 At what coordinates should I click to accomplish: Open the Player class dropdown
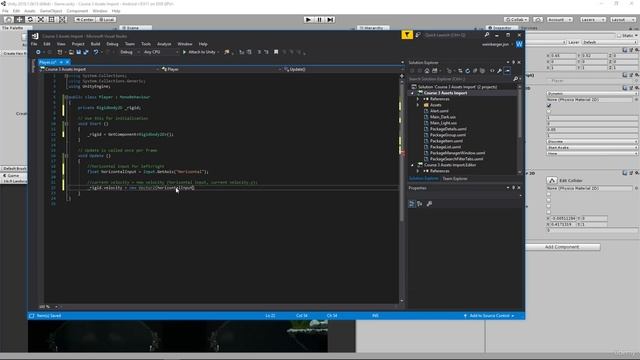click(221, 69)
